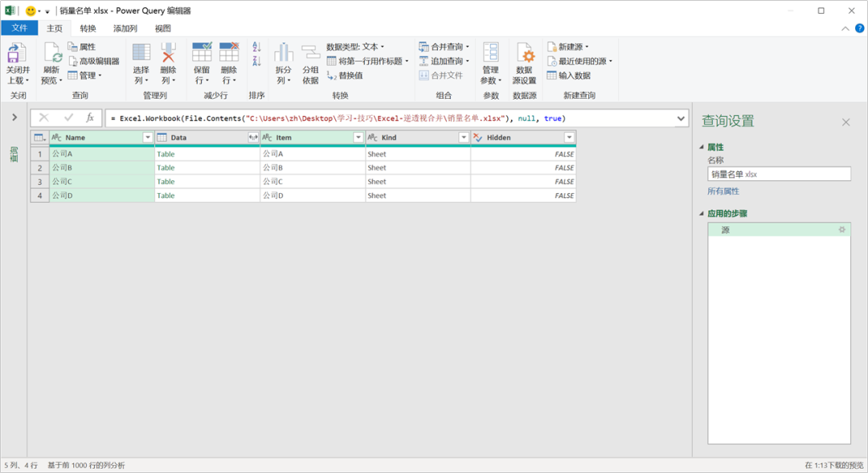Expand the collapsed queries pane on the left
This screenshot has height=473, width=868.
(14, 117)
